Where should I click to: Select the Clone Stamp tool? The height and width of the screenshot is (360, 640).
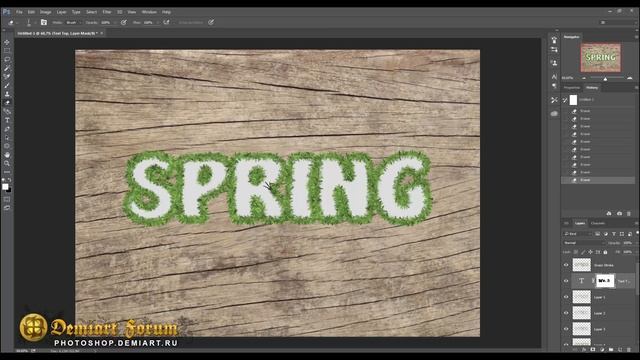tap(7, 94)
